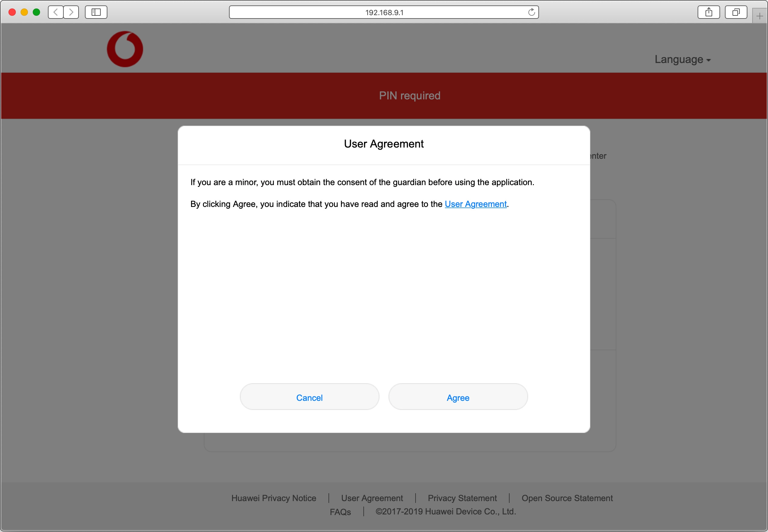Open Privacy Statement footer link

462,498
